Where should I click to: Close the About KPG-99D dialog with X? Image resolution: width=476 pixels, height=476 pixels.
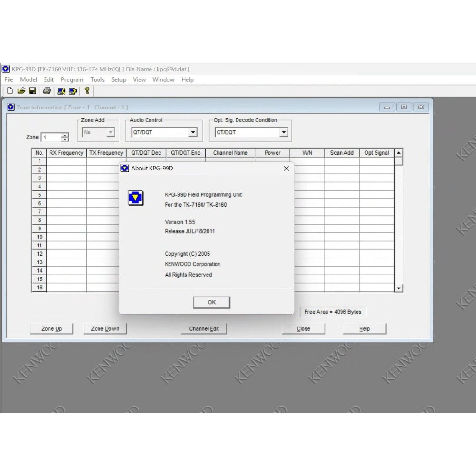coord(286,169)
